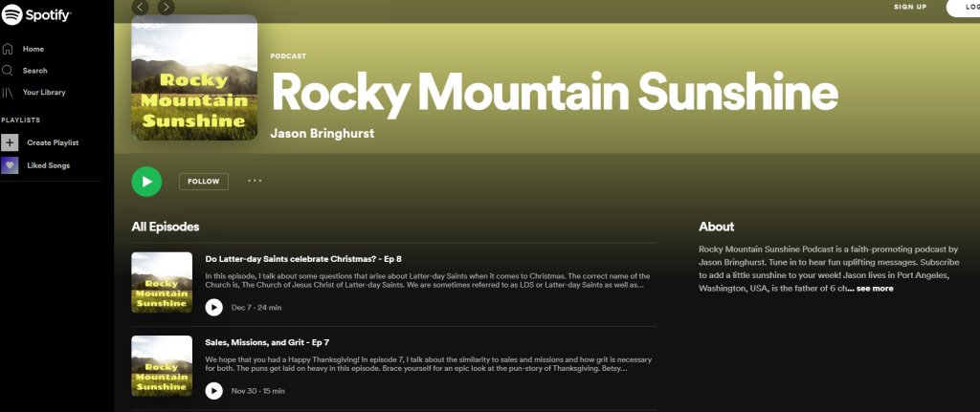Go back with the left arrow
The width and height of the screenshot is (980, 412).
pyautogui.click(x=140, y=7)
